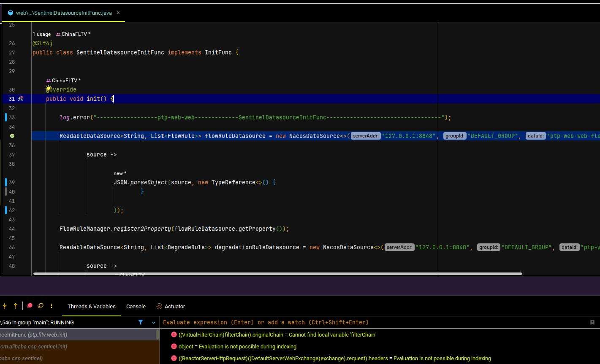600x364 pixels.
Task: Click error icon beside ReactorServerHttpRequest watch
Action: pos(174,358)
